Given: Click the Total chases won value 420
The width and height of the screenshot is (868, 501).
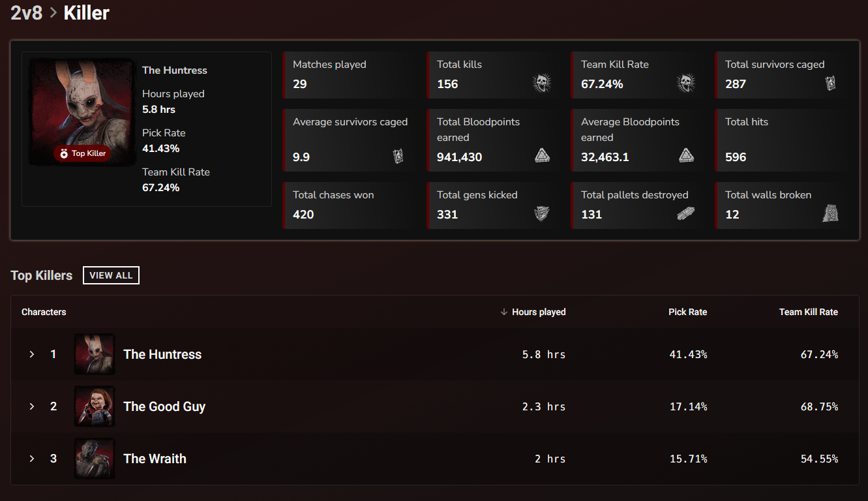Looking at the screenshot, I should coord(303,215).
